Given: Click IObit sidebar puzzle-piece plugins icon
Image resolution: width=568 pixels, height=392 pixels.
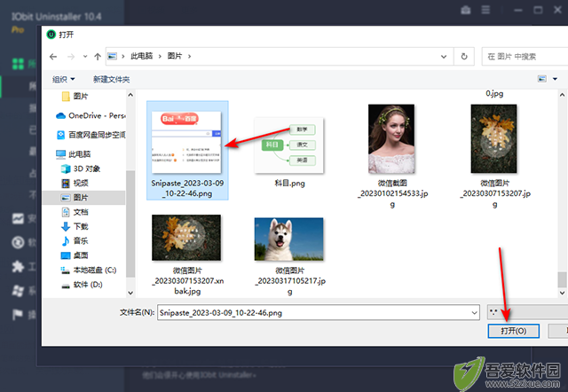Looking at the screenshot, I should tap(18, 267).
